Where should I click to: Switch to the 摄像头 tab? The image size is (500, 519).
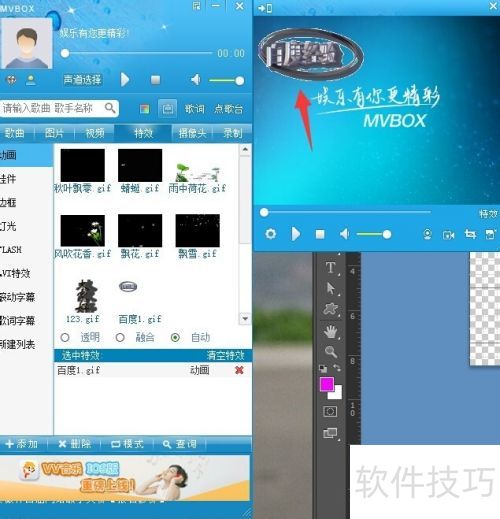click(192, 133)
